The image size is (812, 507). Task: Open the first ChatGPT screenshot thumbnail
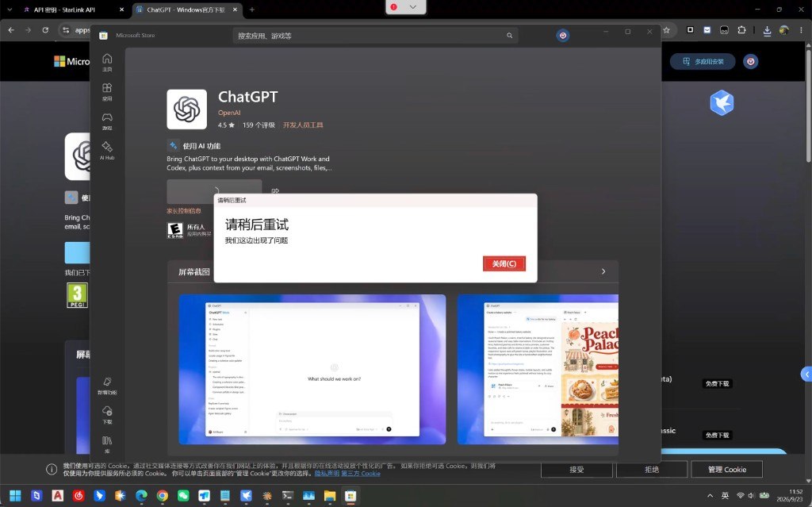tap(312, 369)
